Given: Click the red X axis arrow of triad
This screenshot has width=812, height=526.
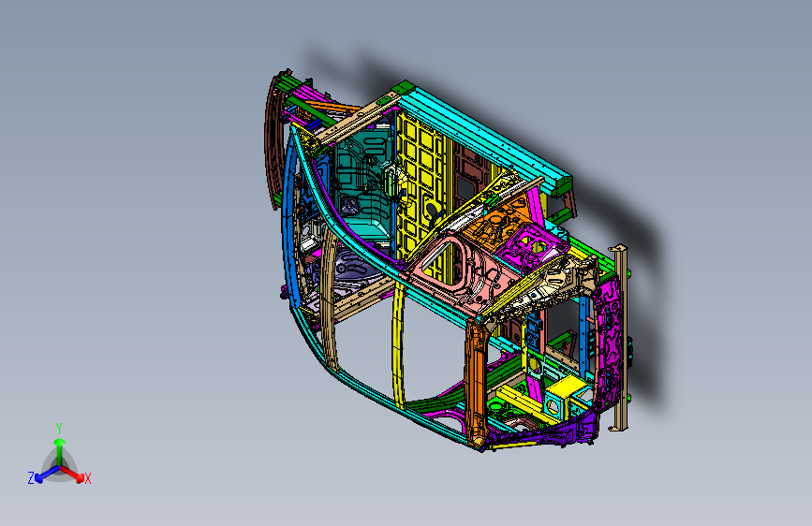Looking at the screenshot, I should 72,474.
